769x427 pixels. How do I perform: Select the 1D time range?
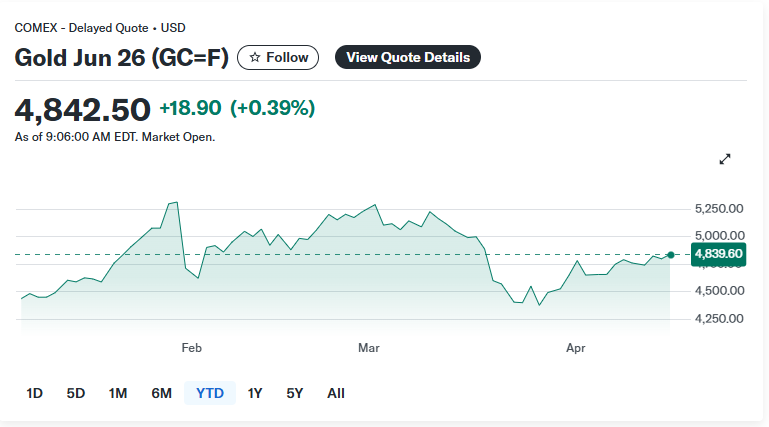34,393
